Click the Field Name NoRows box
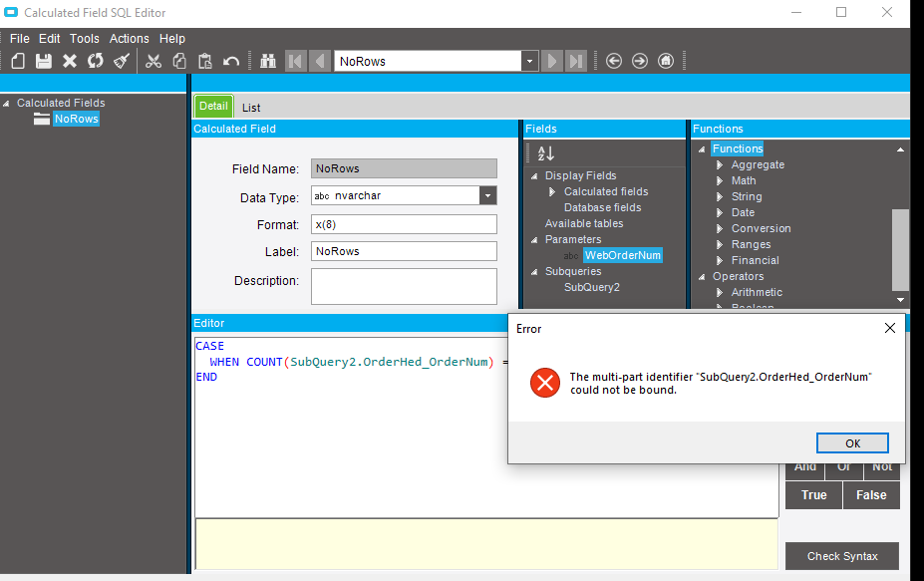 tap(404, 168)
